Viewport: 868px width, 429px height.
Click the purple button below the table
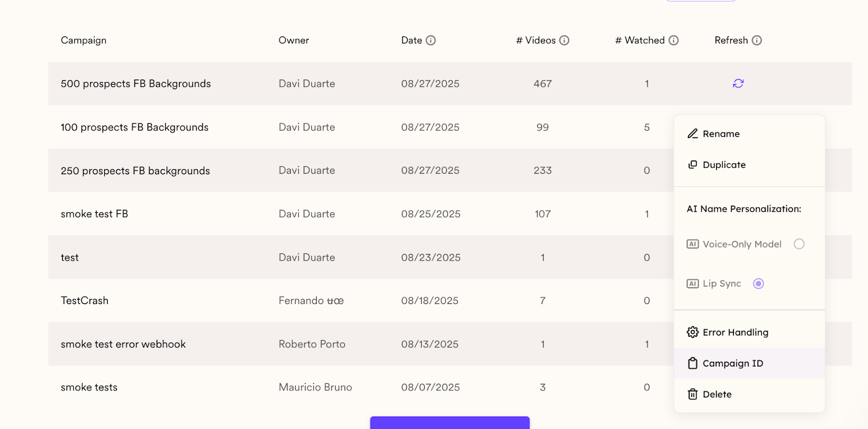click(450, 422)
